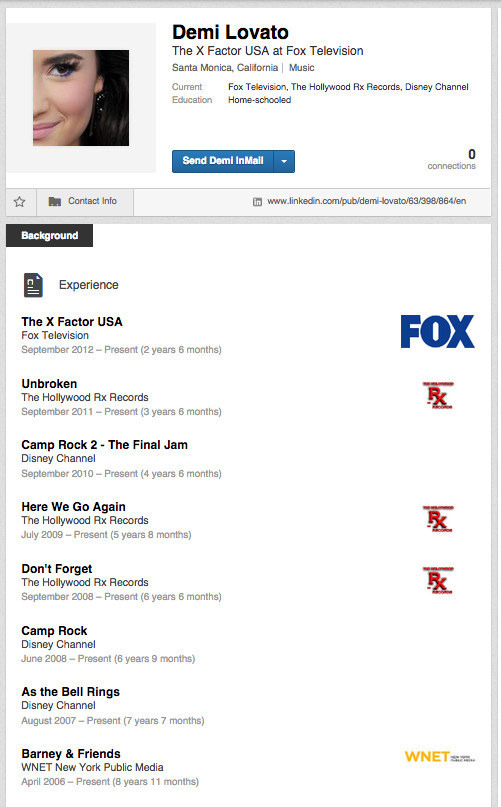
Task: Open The X Factor USA position
Action: tap(72, 322)
